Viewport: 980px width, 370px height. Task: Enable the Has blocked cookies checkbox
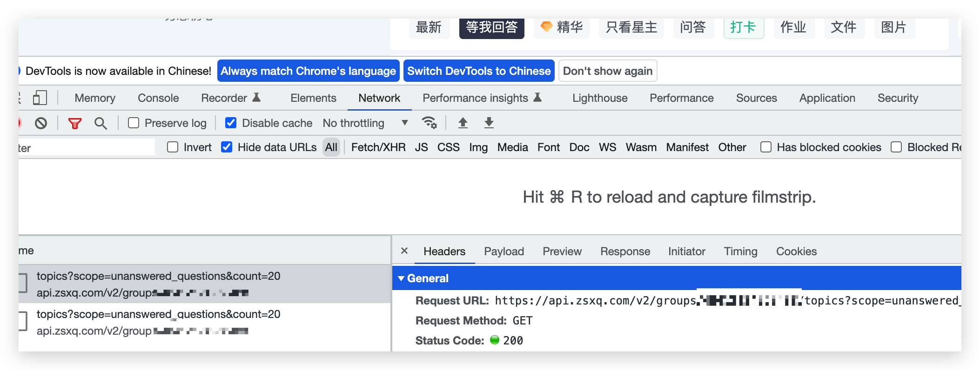[x=765, y=147]
